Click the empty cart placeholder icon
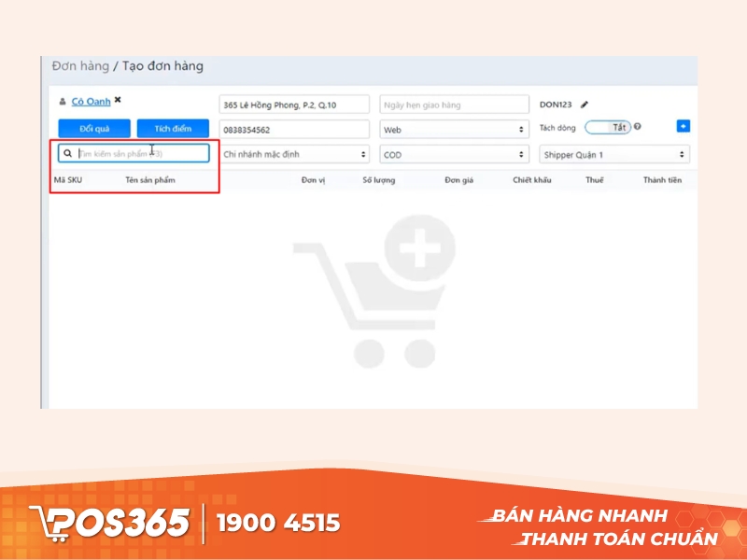 [x=374, y=290]
